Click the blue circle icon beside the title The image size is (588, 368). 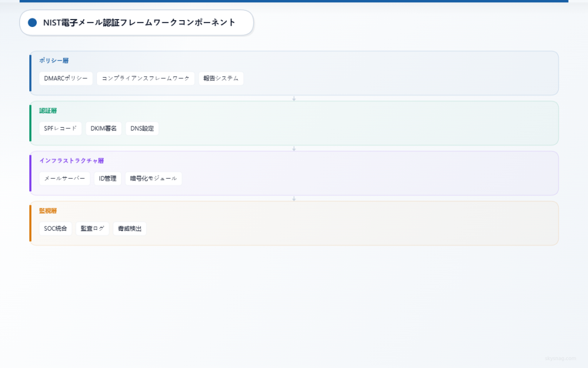pos(32,22)
